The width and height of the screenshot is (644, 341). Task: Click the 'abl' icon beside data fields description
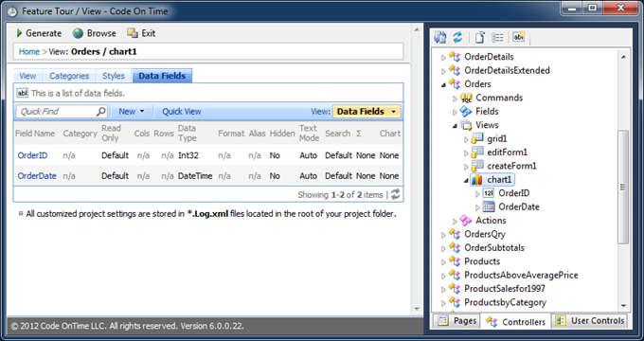coord(22,93)
